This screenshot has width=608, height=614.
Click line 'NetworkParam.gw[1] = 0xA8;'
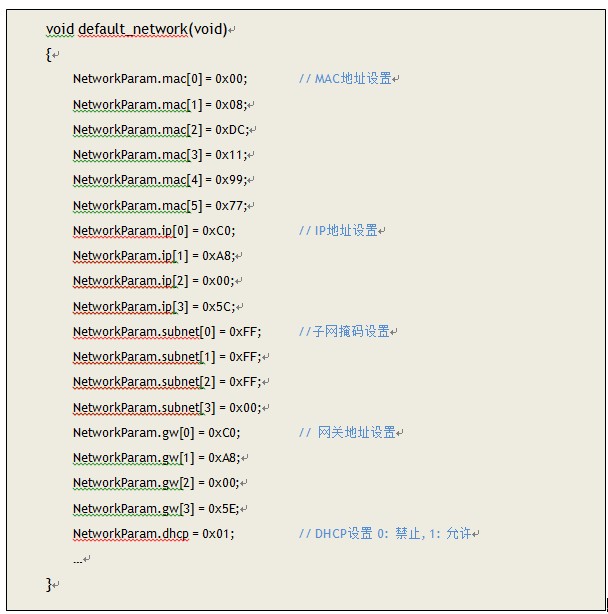pos(157,458)
